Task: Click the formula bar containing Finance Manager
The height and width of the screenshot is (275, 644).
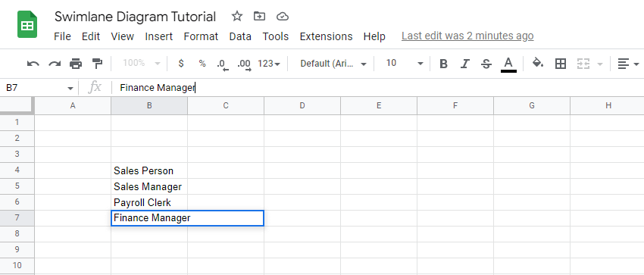Action: click(378, 88)
